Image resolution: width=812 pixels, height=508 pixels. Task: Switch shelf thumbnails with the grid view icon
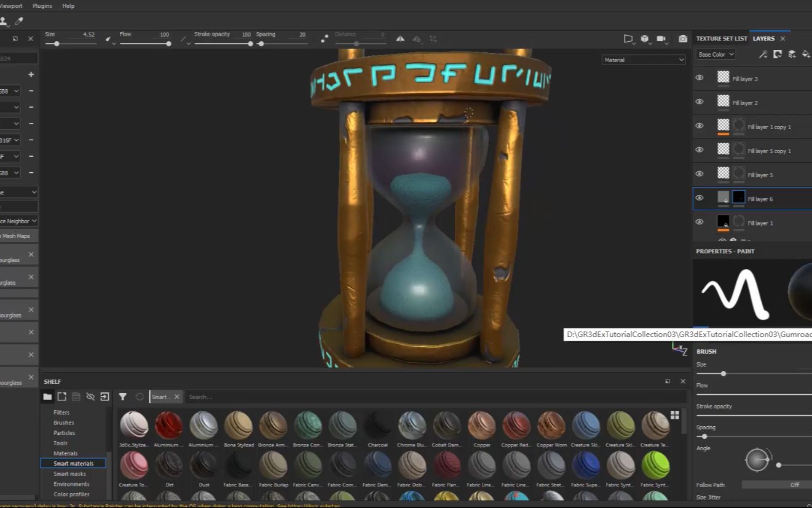[675, 415]
